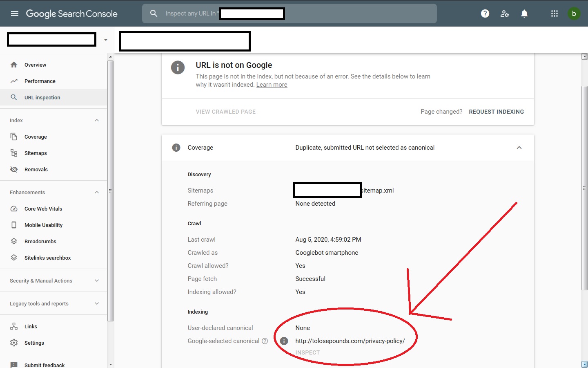This screenshot has height=368, width=588.
Task: Click the info icon beside URL is not on Google
Action: pyautogui.click(x=178, y=67)
